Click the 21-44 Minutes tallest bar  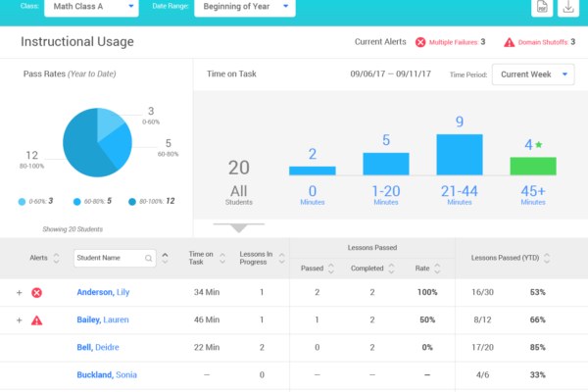[460, 155]
